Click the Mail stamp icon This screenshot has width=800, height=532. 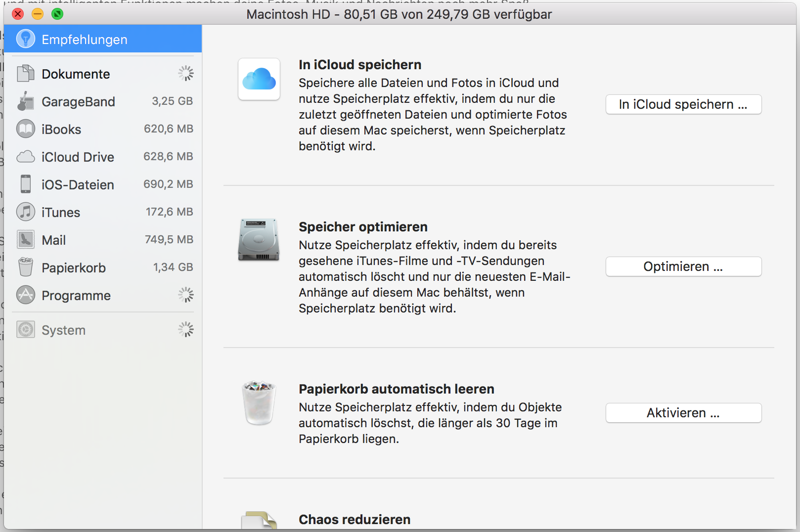click(x=25, y=240)
